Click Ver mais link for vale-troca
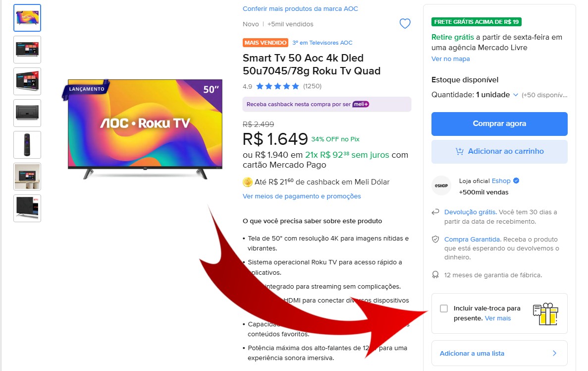Viewport: 588px width, 371px height. point(498,318)
